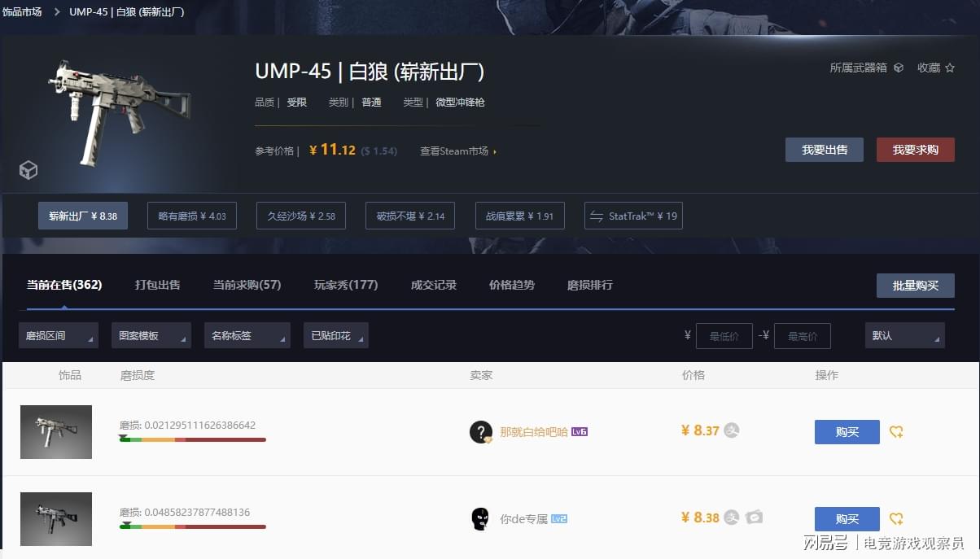Image resolution: width=980 pixels, height=559 pixels.
Task: Add the 8.37 listing to favorites
Action: coord(896,432)
